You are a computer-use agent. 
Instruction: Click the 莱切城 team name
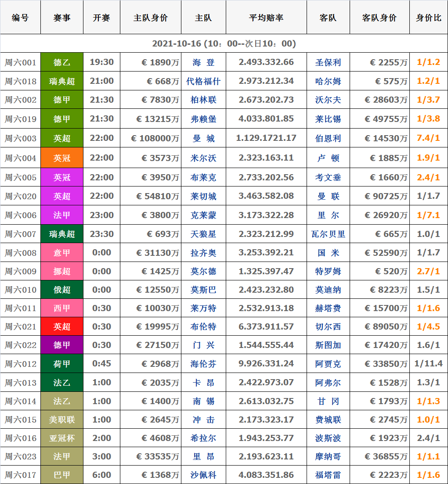click(203, 197)
